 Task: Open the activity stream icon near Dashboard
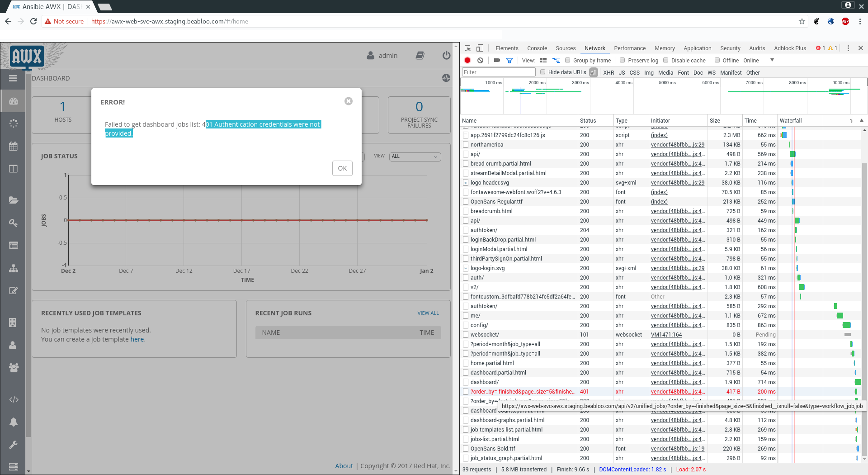(446, 78)
